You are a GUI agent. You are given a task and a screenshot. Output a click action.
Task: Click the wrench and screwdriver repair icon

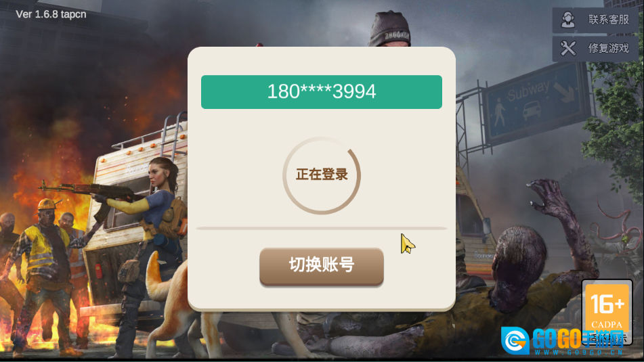pyautogui.click(x=568, y=48)
